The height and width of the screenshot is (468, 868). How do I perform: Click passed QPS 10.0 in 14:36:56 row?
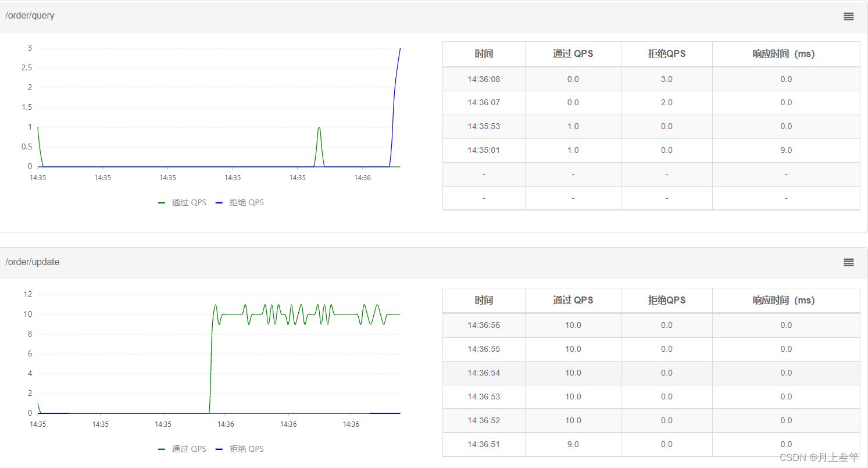tap(573, 325)
